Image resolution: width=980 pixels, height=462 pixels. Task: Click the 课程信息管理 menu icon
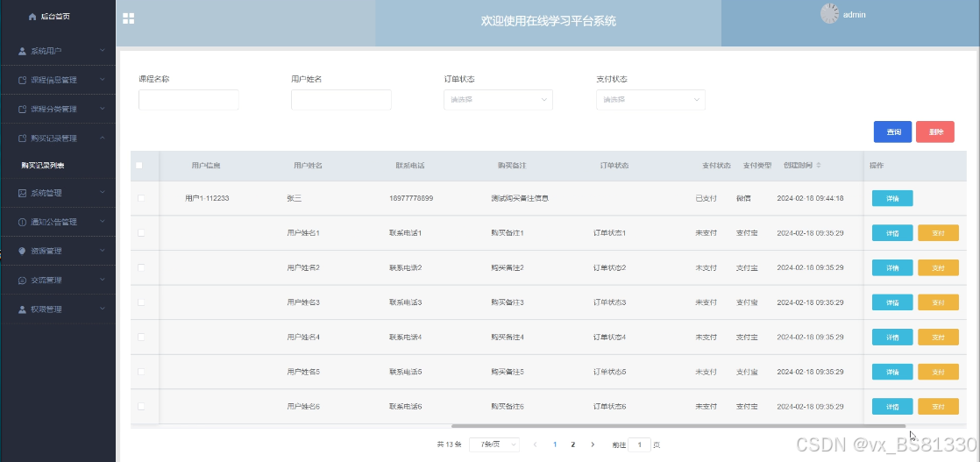point(23,80)
